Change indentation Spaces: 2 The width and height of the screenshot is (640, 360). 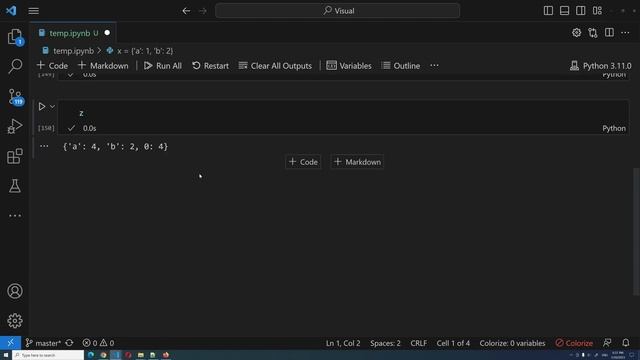(x=385, y=343)
